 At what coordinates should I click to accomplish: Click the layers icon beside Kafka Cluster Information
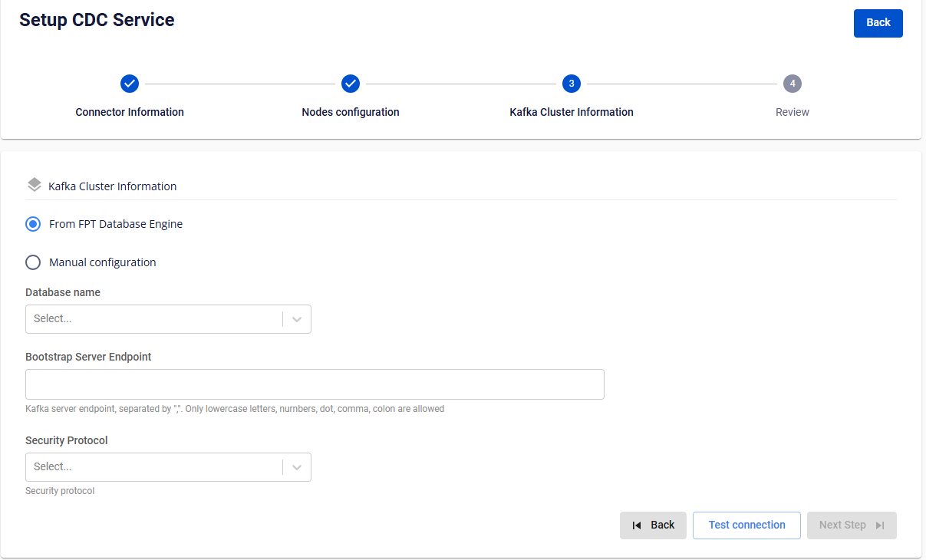tap(35, 186)
